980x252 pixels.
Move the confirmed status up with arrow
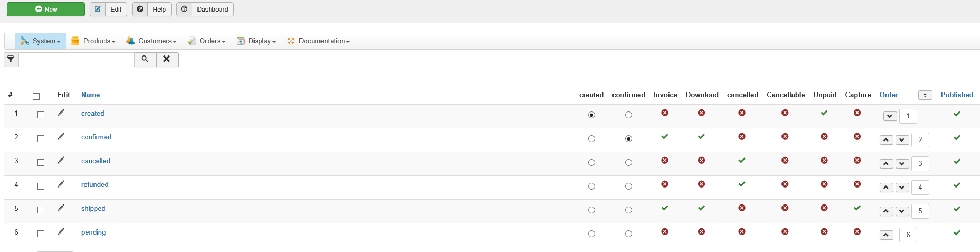coord(887,140)
